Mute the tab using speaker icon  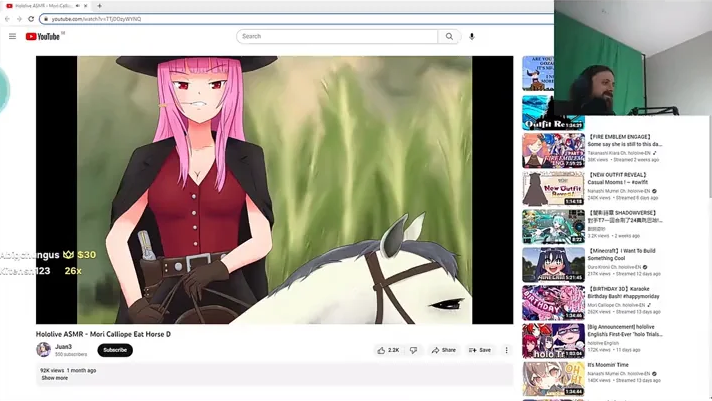[x=78, y=6]
